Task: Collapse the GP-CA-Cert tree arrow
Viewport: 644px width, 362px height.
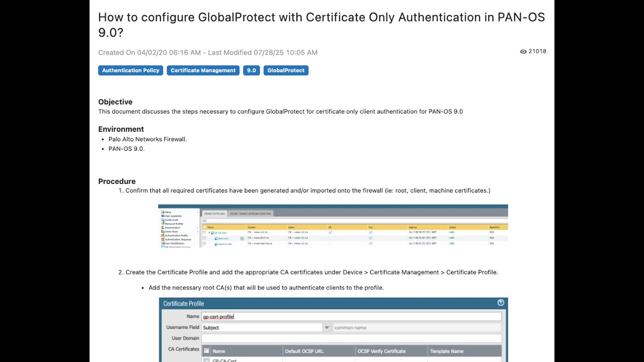Action: pyautogui.click(x=209, y=233)
